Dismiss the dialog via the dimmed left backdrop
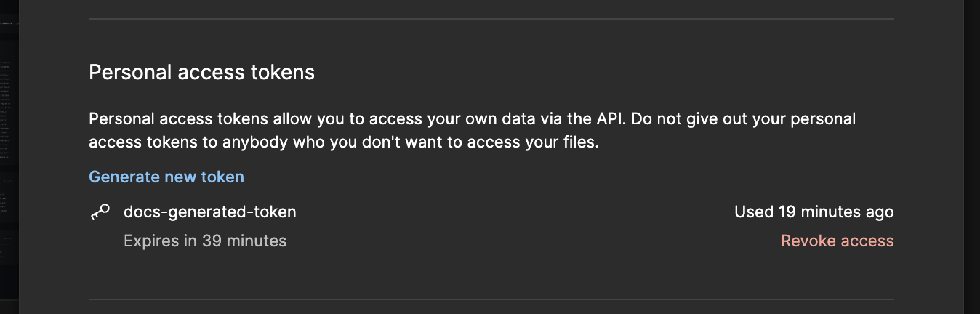Image resolution: width=980 pixels, height=314 pixels. pos(9,157)
